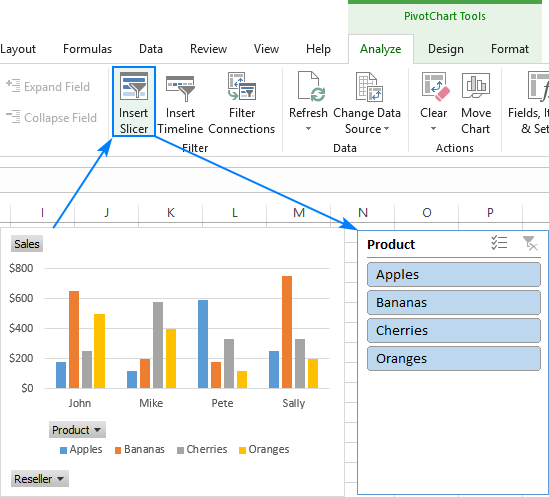
Task: Click the Insert Timeline icon
Action: point(180,88)
